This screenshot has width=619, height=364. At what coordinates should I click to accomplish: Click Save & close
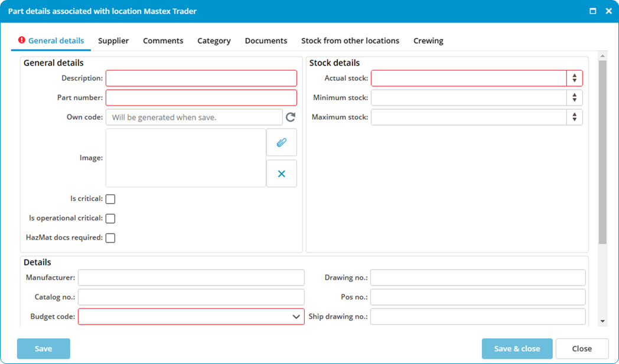[517, 349]
